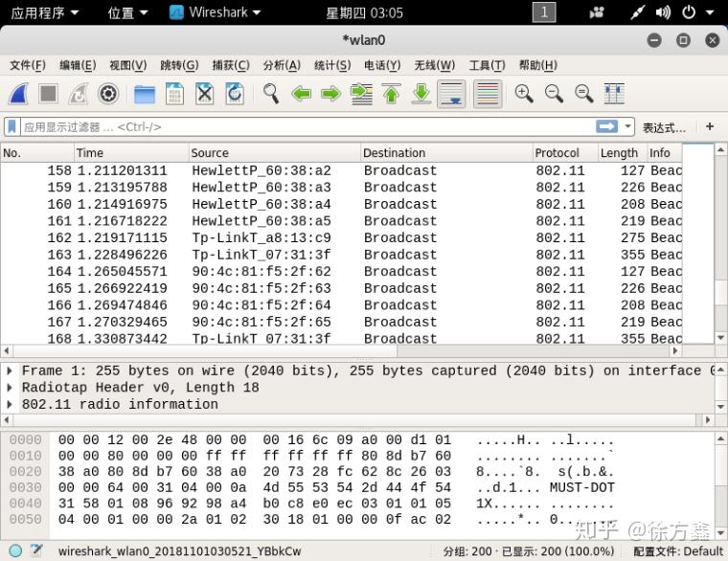Apply the display filter arrow button

[606, 126]
